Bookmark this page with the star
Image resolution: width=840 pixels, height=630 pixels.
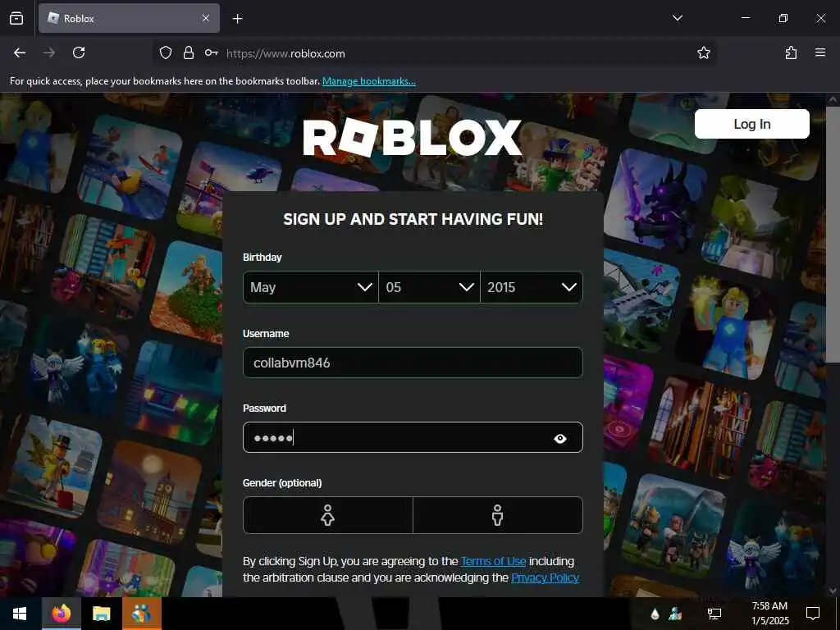click(703, 52)
